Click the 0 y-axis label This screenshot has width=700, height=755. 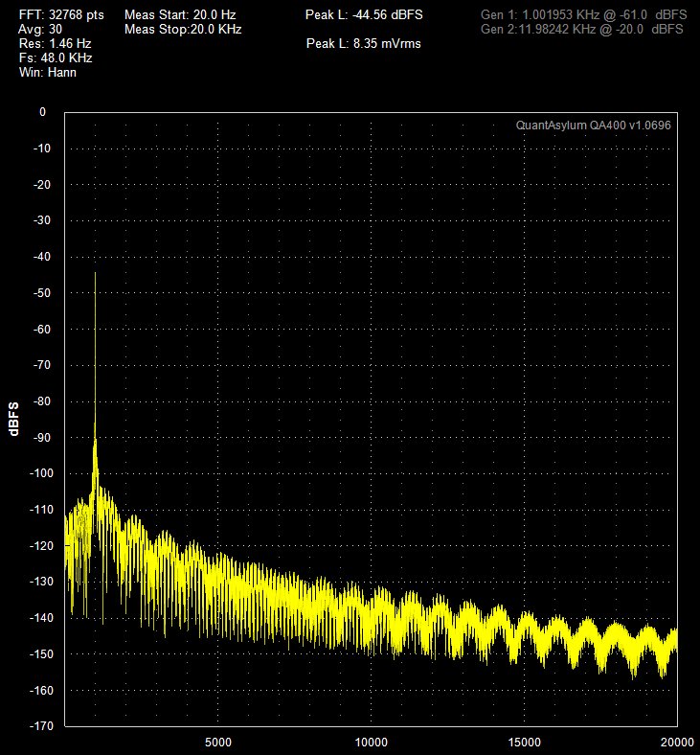[43, 112]
